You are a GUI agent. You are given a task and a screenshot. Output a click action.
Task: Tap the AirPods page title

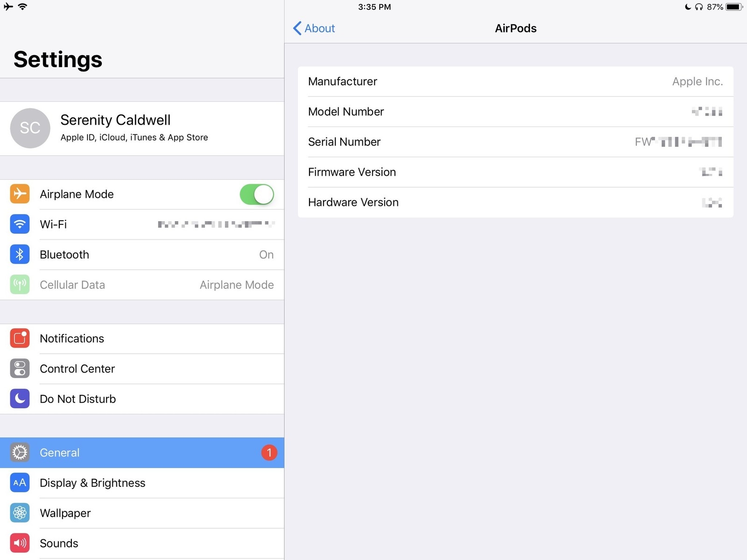515,28
